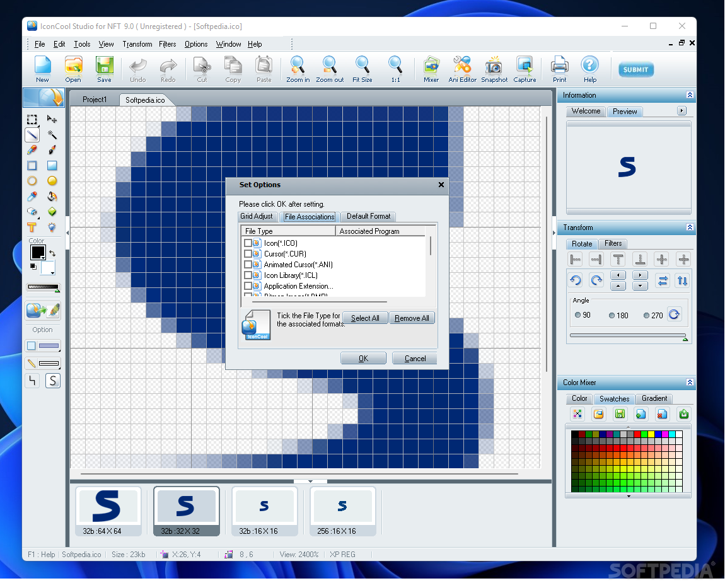Pick the eyedropper color picker tool
Screen dimensions: 725x588
click(32, 197)
